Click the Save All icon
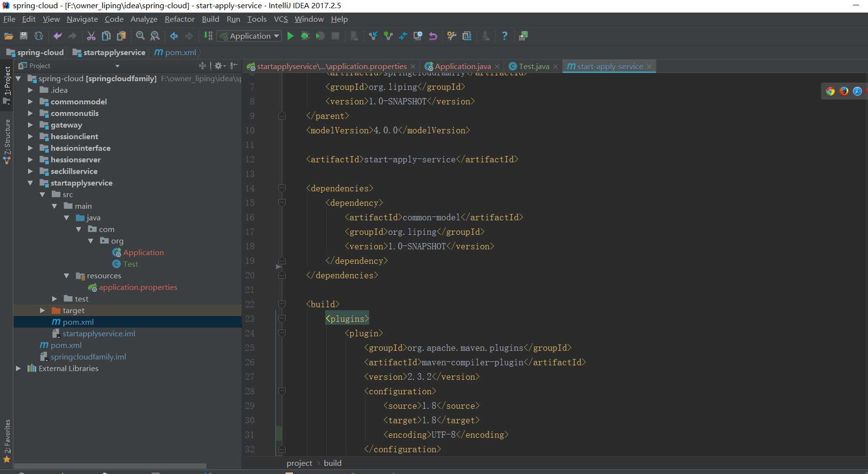868x474 pixels. [23, 36]
